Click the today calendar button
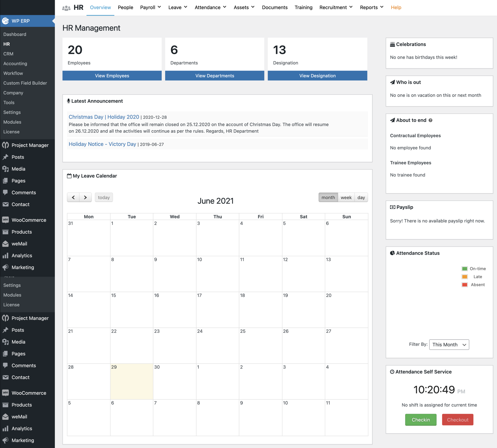This screenshot has width=497, height=448. click(104, 197)
